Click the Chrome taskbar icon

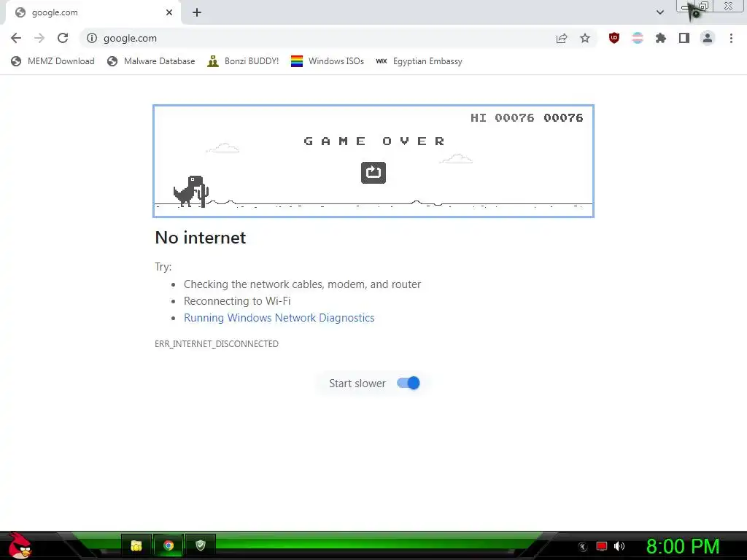tap(169, 545)
